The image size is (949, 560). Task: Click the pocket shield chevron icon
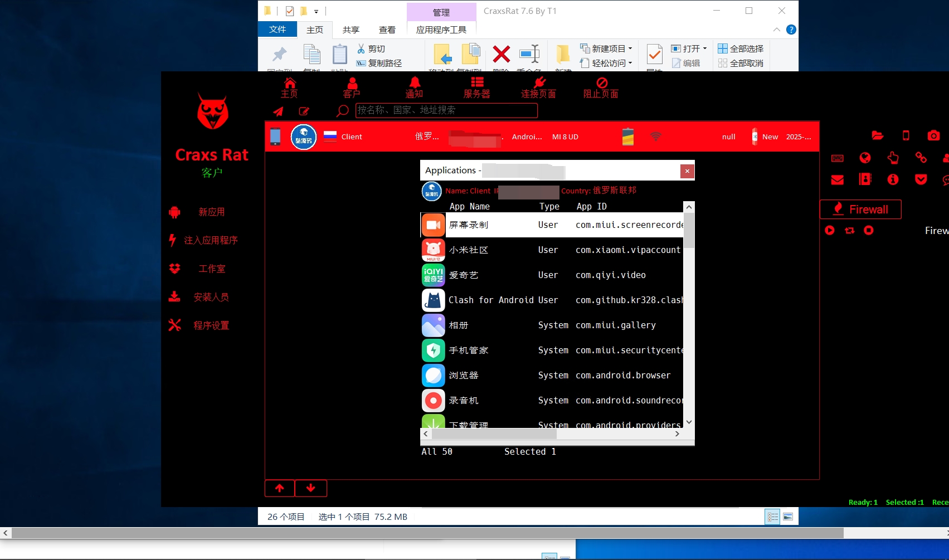coord(921,179)
